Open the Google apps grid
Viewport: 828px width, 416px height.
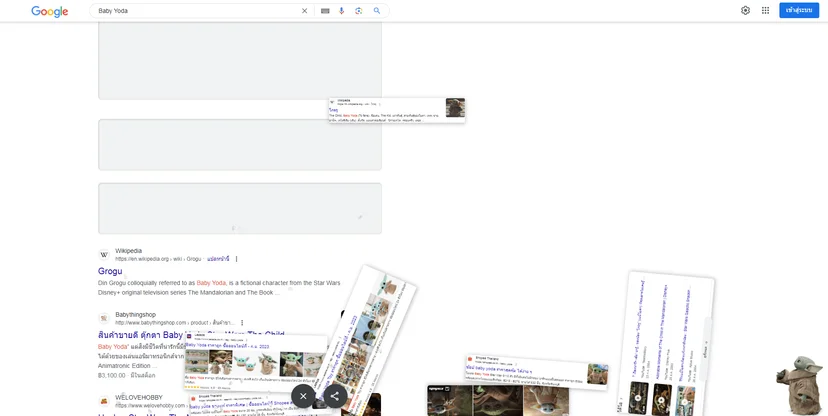click(765, 11)
